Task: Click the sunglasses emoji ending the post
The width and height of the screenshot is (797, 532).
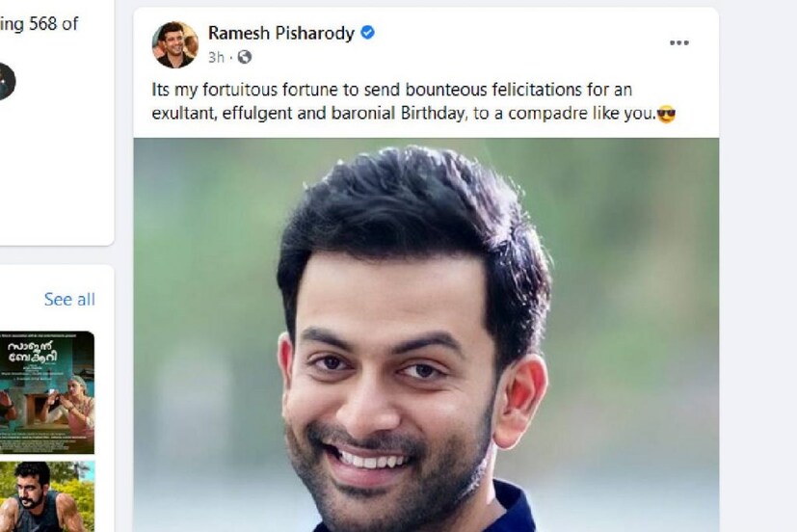Action: 666,115
